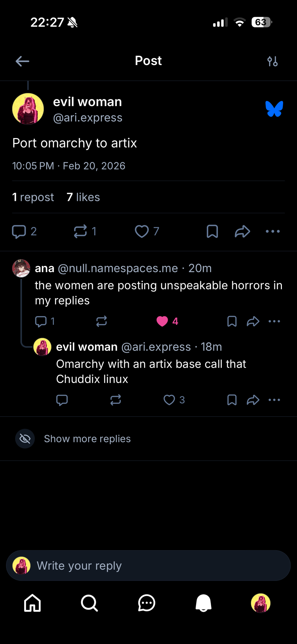This screenshot has height=644, width=297.
Task: View the 1 repost list
Action: click(x=33, y=197)
